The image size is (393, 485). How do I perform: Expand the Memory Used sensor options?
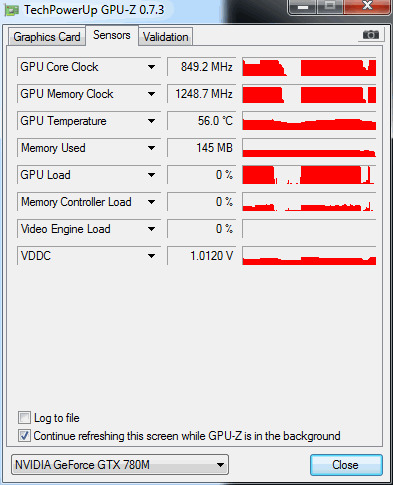(x=151, y=148)
